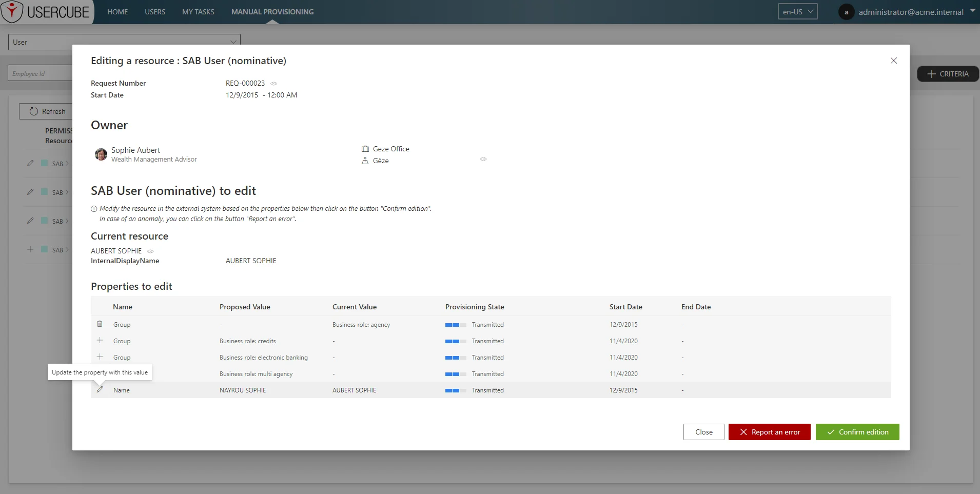Screen dimensions: 980x494
Task: Click the Geze Office text
Action: [391, 149]
